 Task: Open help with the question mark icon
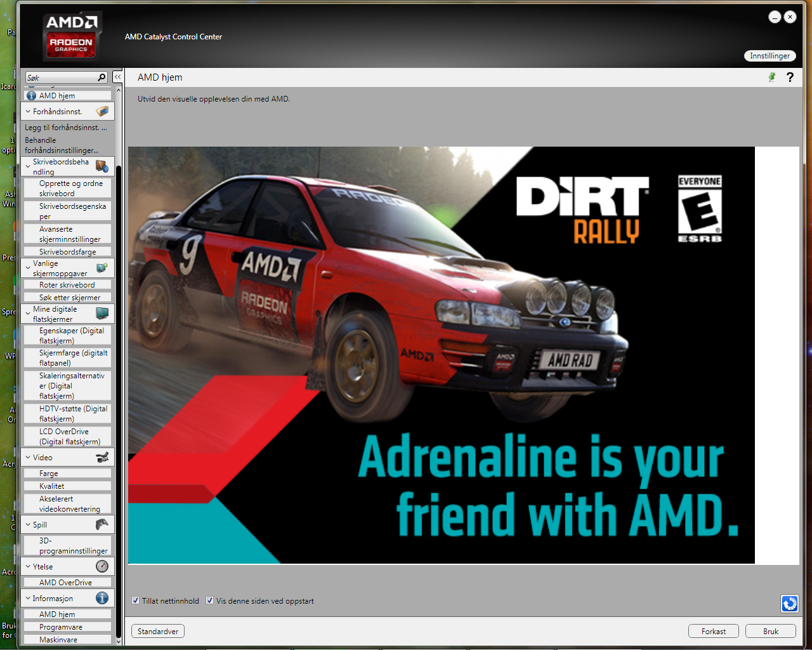(x=790, y=77)
